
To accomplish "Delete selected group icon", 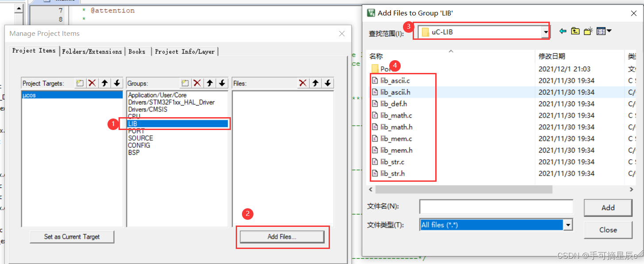I will pyautogui.click(x=197, y=83).
